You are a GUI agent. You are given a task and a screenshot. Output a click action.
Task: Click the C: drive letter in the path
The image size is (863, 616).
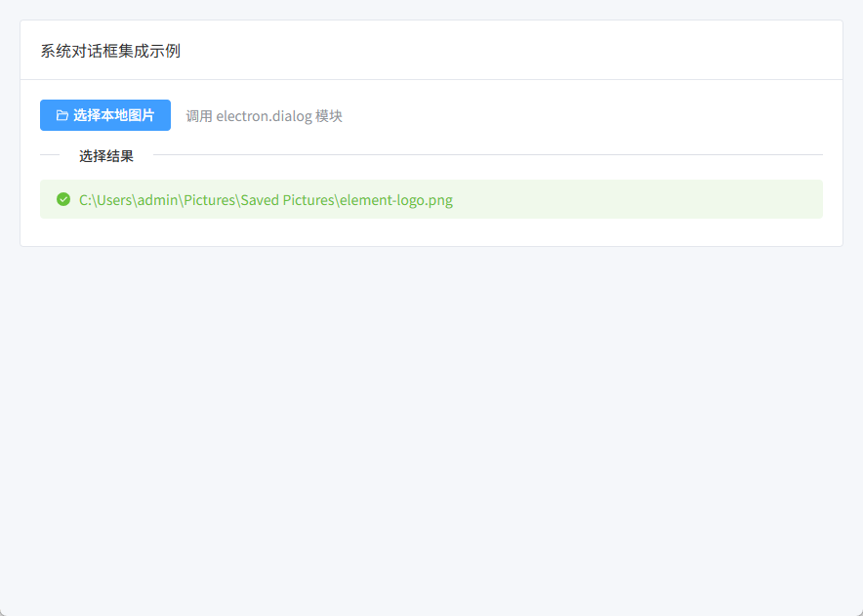click(x=84, y=200)
